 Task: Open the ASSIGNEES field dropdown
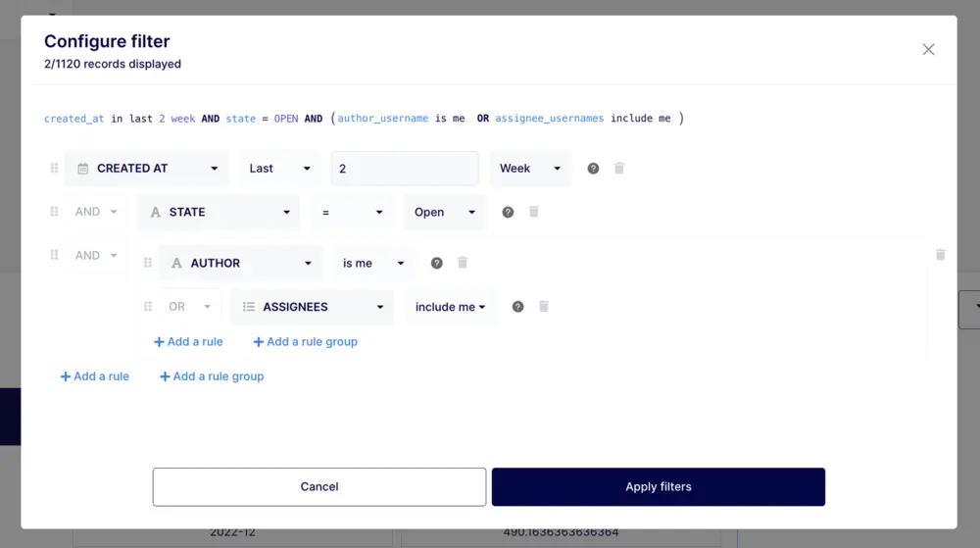click(312, 307)
